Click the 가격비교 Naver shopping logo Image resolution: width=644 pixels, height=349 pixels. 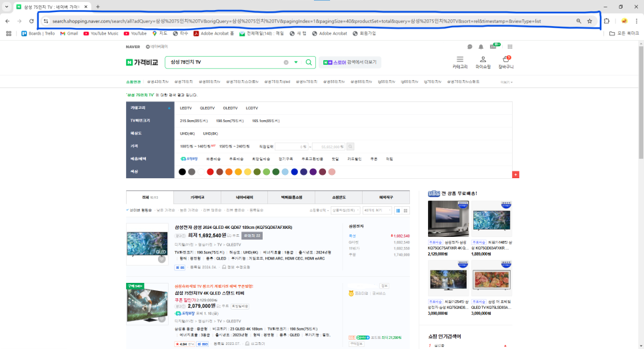pyautogui.click(x=142, y=63)
